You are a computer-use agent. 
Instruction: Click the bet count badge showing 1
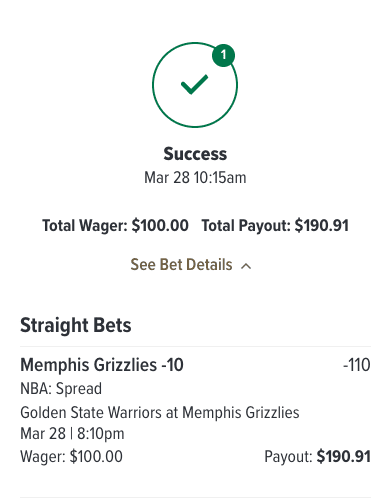(223, 55)
